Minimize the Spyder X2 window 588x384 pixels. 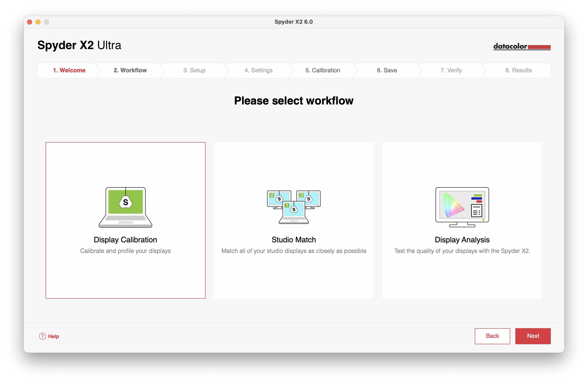point(38,22)
